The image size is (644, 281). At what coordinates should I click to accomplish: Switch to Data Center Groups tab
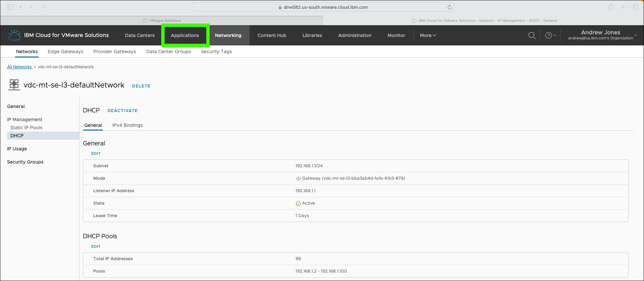pyautogui.click(x=169, y=51)
